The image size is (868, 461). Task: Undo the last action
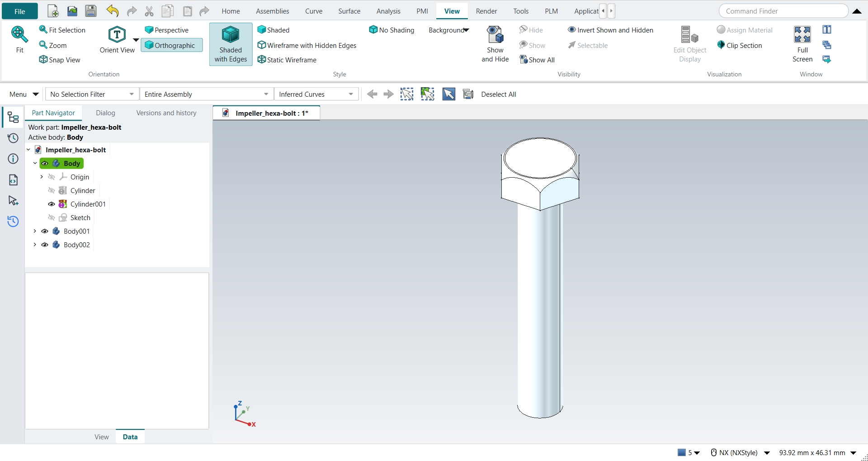(112, 11)
